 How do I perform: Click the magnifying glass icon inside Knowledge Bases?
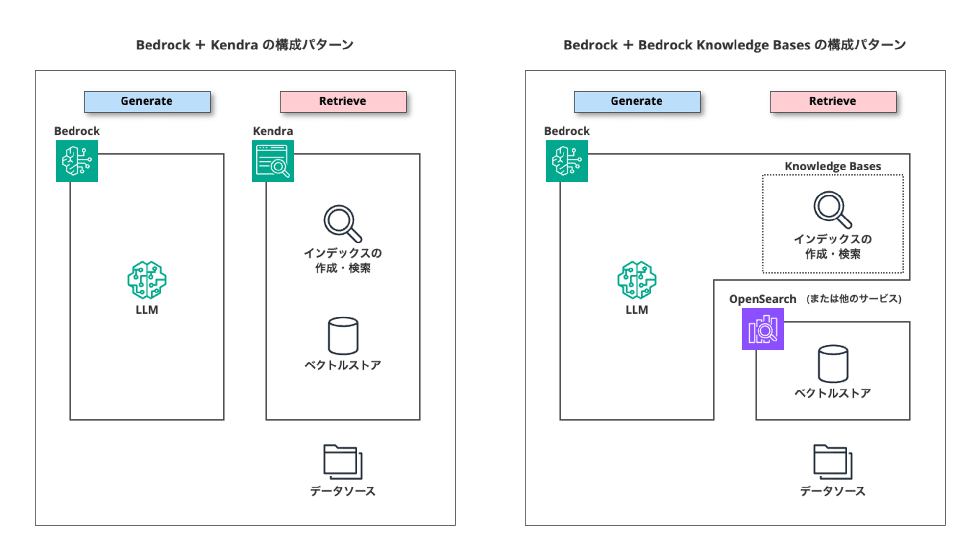[833, 210]
